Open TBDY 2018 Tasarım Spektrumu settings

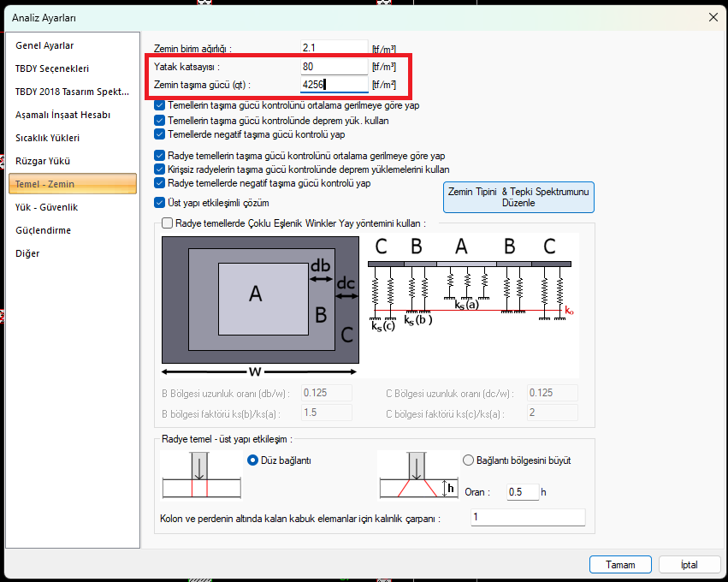pyautogui.click(x=73, y=92)
